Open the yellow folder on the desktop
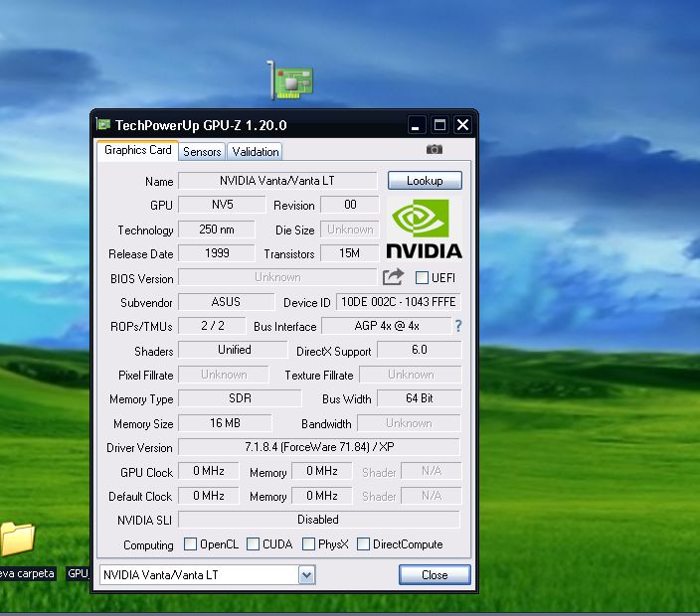 tap(17, 539)
